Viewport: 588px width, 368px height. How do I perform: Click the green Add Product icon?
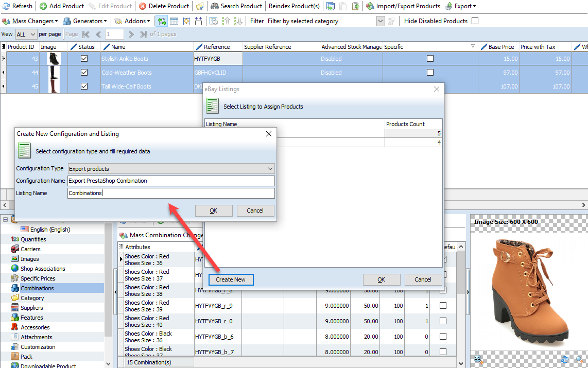pyautogui.click(x=43, y=6)
